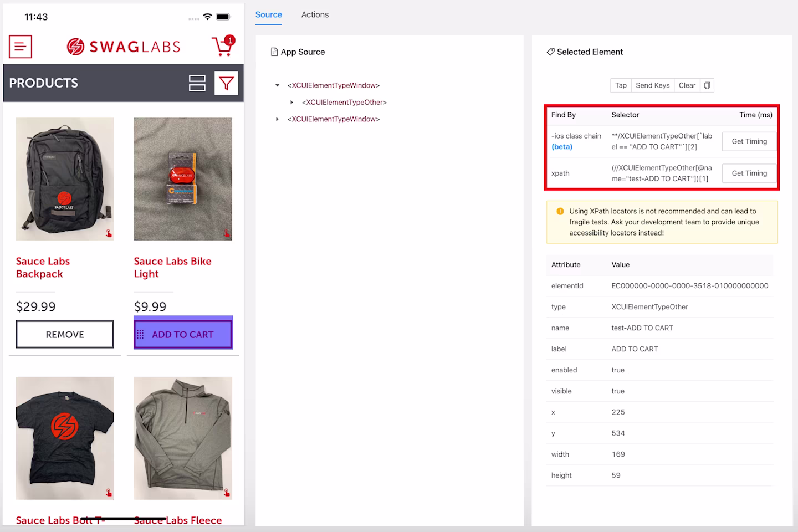
Task: Click the XPath locators warning message
Action: [x=662, y=222]
